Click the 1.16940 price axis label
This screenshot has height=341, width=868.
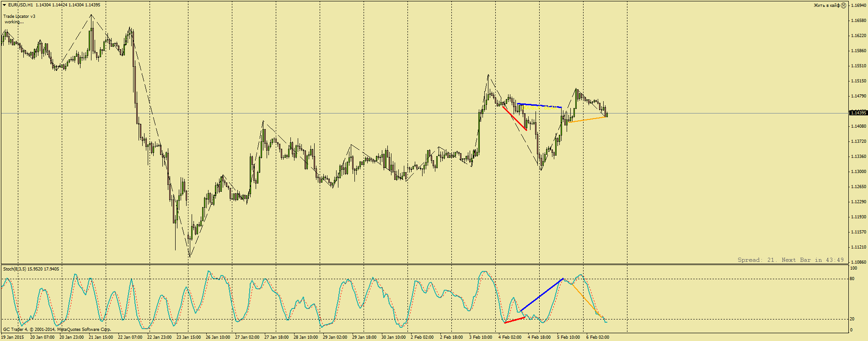coord(858,5)
